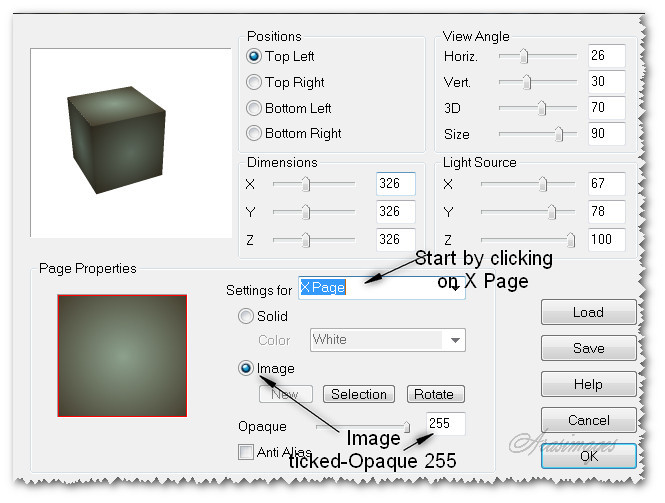
Task: Choose the Bottom Left position option
Action: pos(254,108)
